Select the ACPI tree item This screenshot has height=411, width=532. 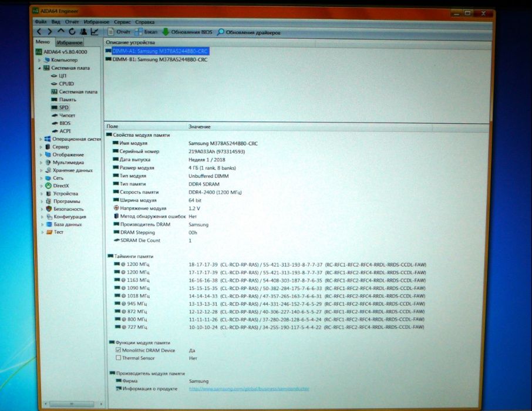click(61, 131)
